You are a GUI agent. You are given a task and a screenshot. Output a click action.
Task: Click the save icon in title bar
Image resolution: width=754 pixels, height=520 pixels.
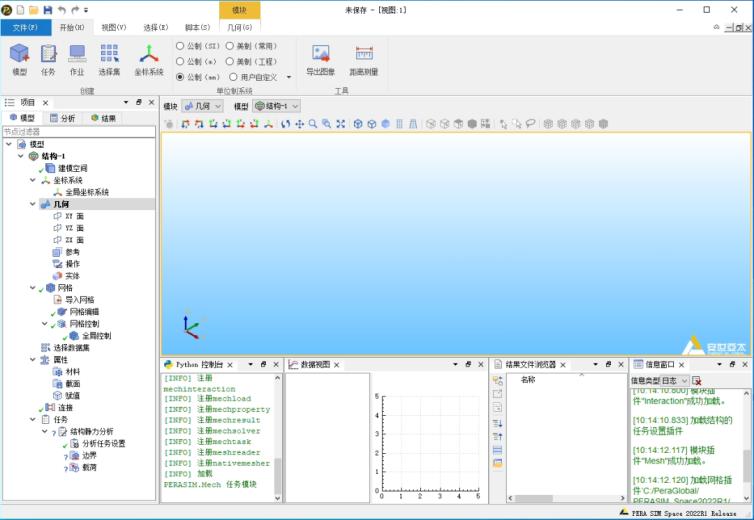click(x=48, y=10)
